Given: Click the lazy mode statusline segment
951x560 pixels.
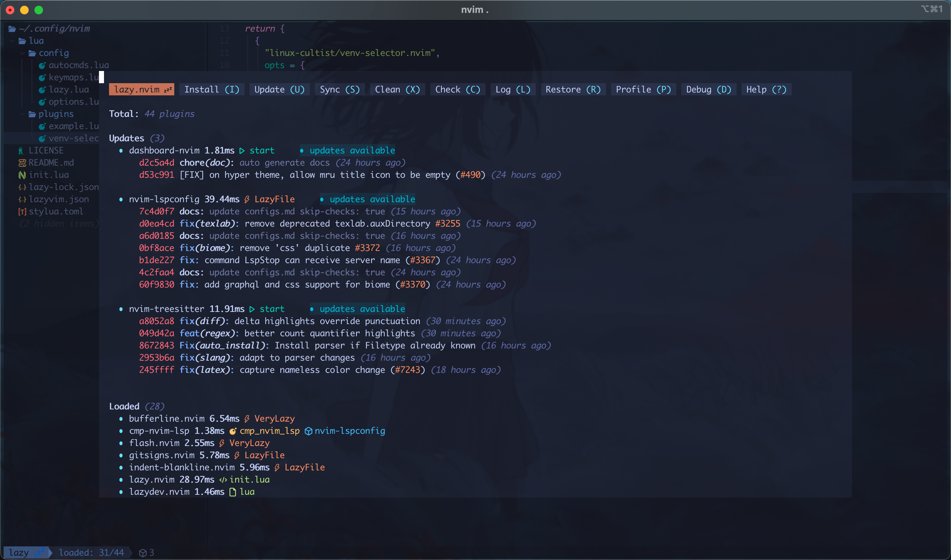Looking at the screenshot, I should (x=27, y=553).
